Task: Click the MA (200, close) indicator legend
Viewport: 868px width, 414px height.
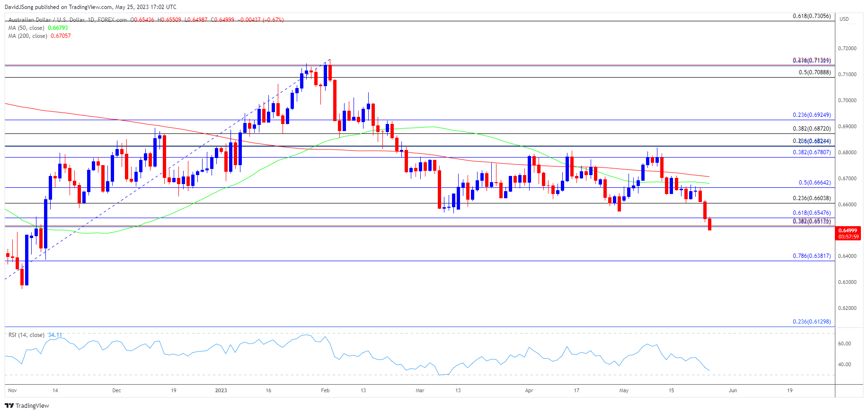Action: pos(28,36)
